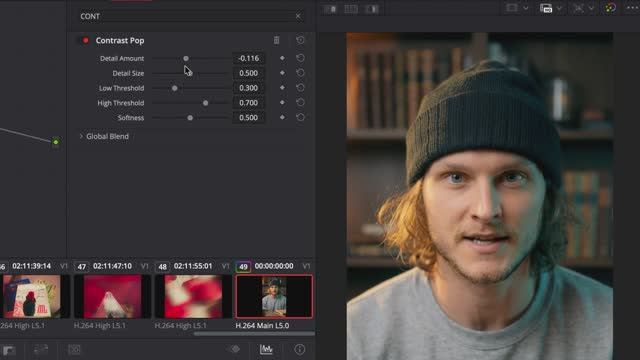Reset the Low Threshold parameter
The image size is (640, 360).
coord(300,87)
